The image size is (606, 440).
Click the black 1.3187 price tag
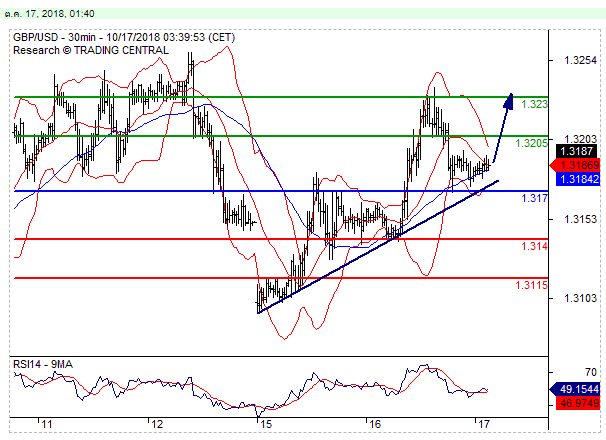click(577, 151)
